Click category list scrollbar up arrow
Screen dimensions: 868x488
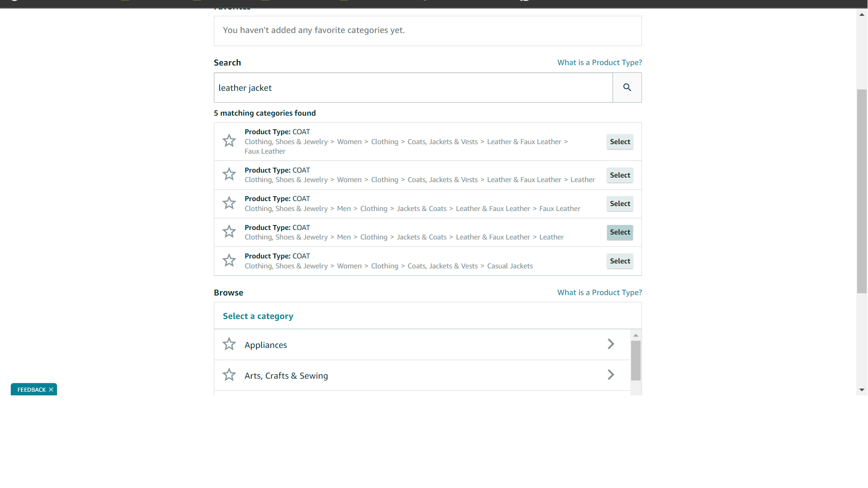(636, 335)
